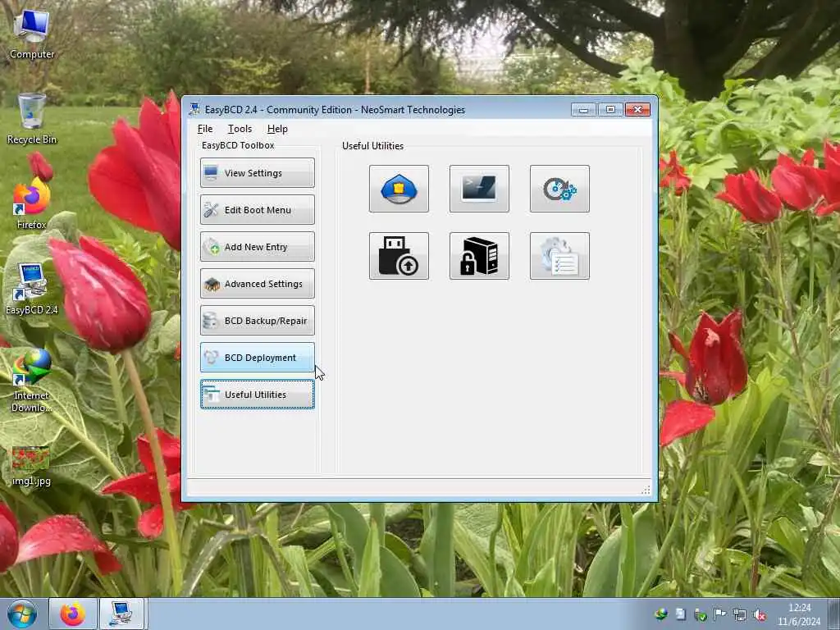The height and width of the screenshot is (630, 840).
Task: Close the EasyBCD window
Action: click(637, 109)
